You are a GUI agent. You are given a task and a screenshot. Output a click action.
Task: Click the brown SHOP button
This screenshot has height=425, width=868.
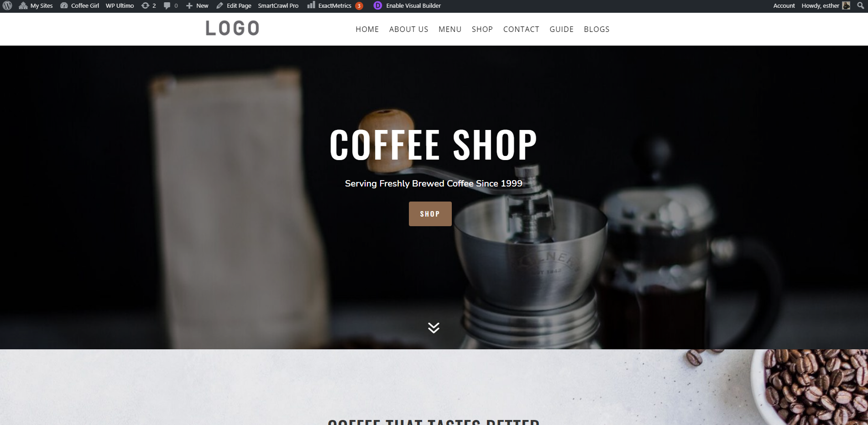(x=430, y=214)
